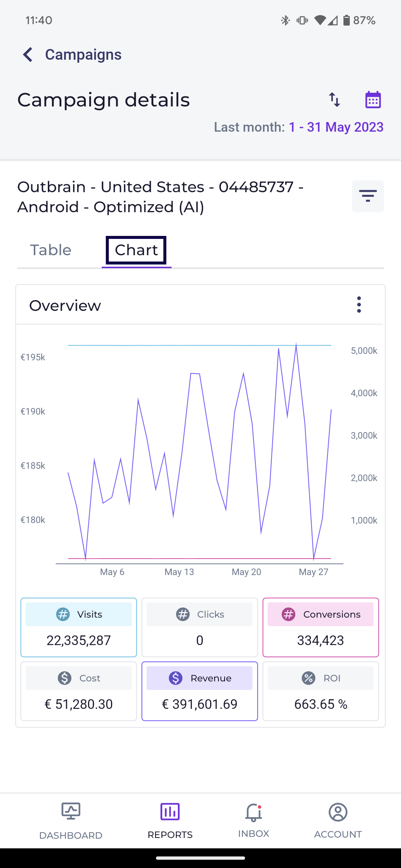Toggle the Clicks metric on chart
401x868 pixels.
pyautogui.click(x=200, y=627)
